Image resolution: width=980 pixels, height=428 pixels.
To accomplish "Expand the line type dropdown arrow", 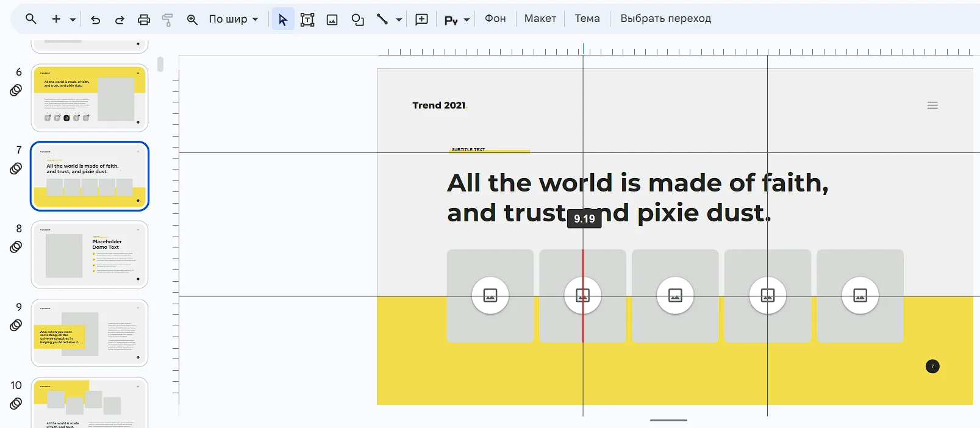I will [399, 20].
